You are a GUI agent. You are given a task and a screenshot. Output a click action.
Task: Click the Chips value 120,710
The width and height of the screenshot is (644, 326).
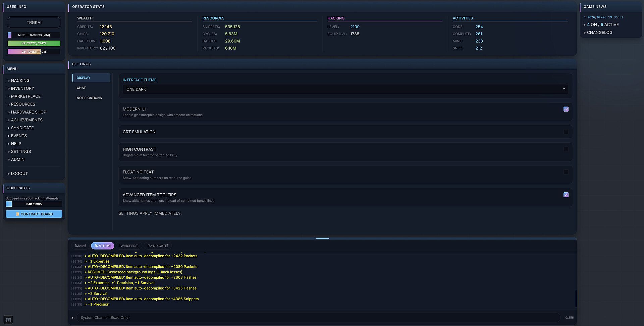(107, 34)
